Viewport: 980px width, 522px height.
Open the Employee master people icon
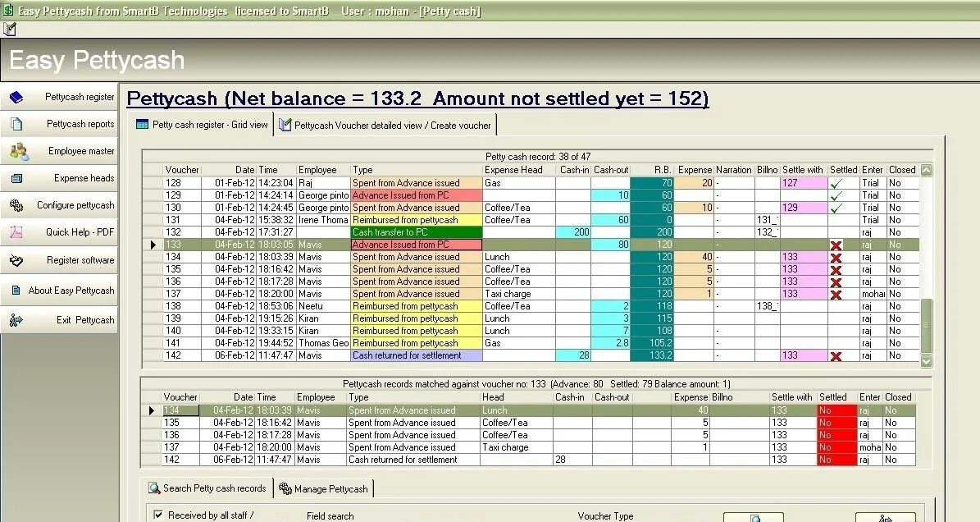point(19,151)
